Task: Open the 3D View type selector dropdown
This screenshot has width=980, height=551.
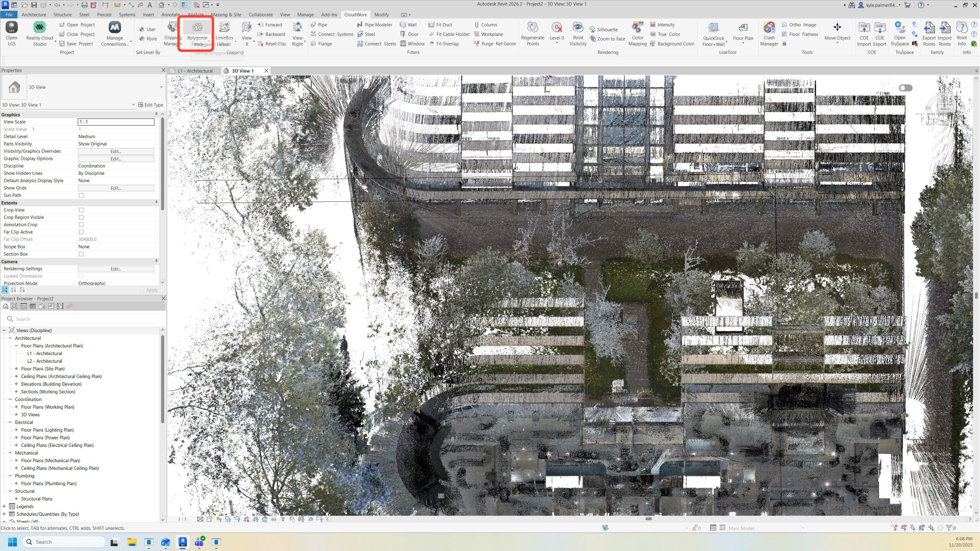Action: click(161, 87)
